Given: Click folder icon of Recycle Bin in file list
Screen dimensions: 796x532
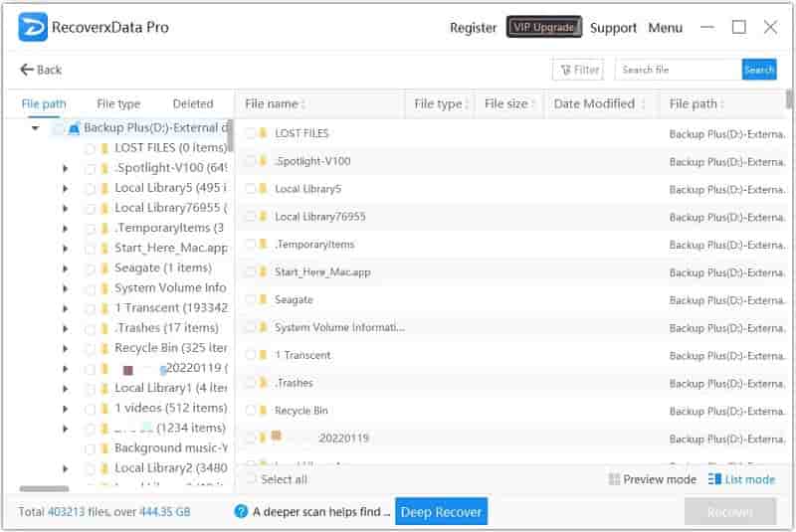Looking at the screenshot, I should (x=263, y=411).
